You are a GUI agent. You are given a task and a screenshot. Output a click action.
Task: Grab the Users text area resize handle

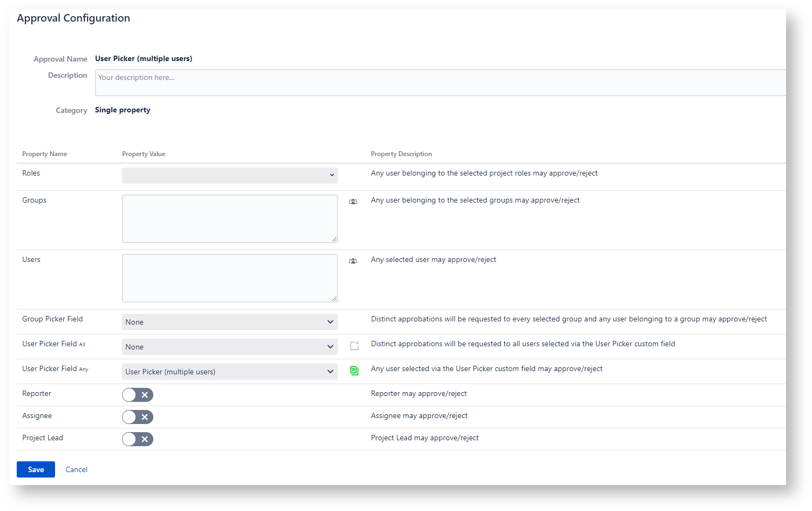(334, 299)
